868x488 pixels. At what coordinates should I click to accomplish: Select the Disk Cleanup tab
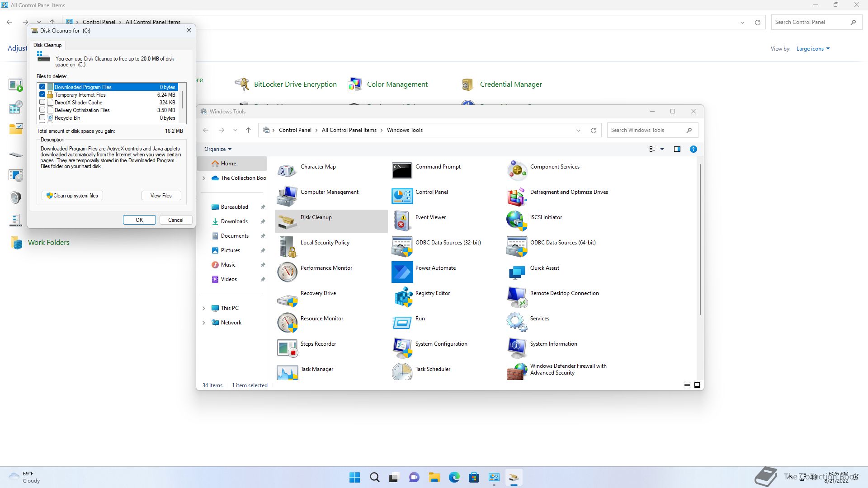(47, 45)
